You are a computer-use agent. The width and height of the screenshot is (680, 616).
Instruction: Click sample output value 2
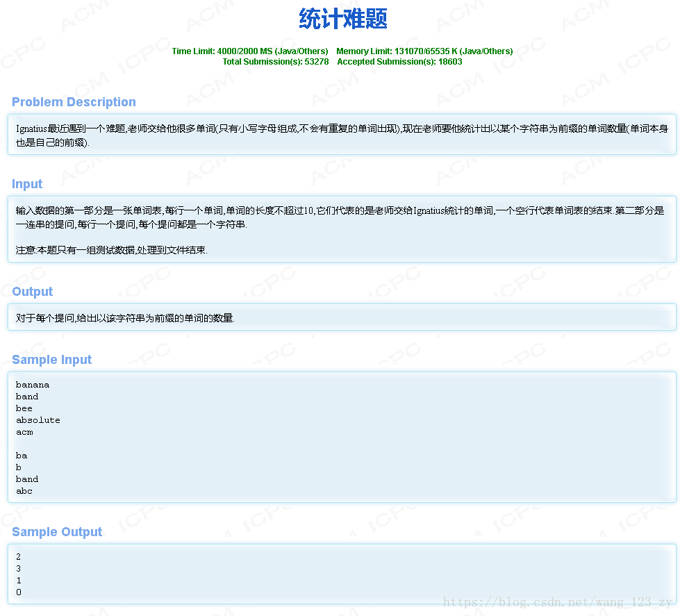coord(18,556)
